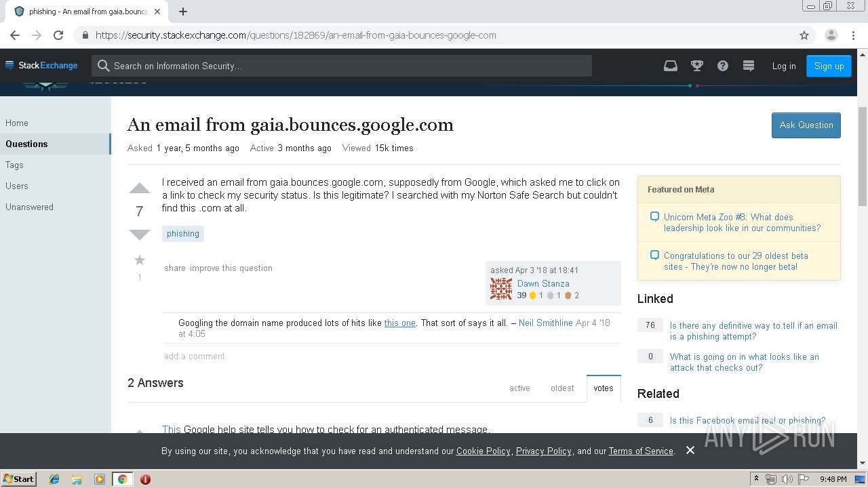Click Dawn Stanza's avatar image
This screenshot has height=488, width=868.
501,289
